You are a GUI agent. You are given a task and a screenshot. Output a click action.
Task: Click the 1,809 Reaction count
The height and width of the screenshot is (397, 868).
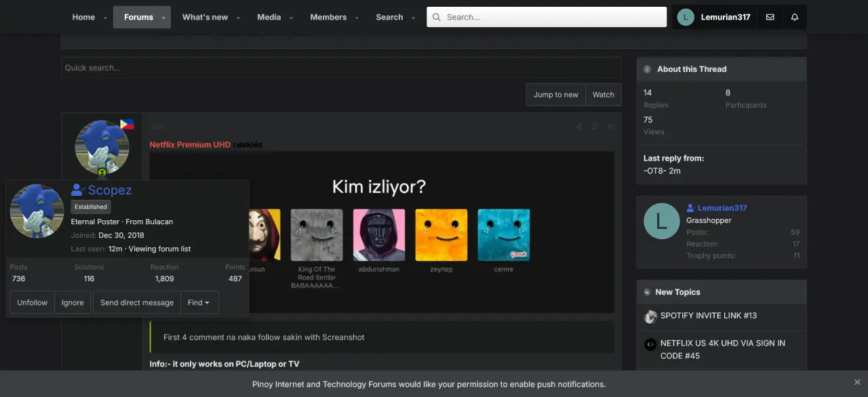coord(164,278)
